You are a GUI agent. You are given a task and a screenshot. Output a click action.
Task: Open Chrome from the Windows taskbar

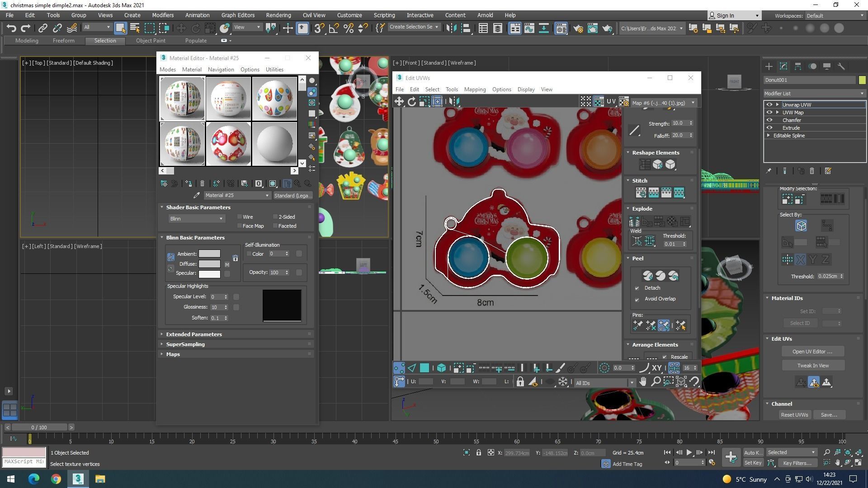(56, 479)
